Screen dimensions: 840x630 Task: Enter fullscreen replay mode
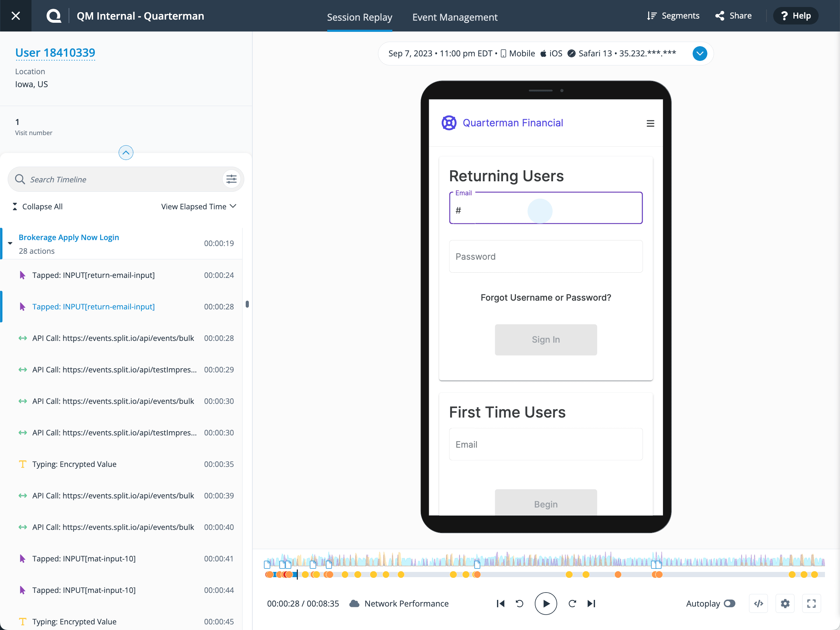811,603
